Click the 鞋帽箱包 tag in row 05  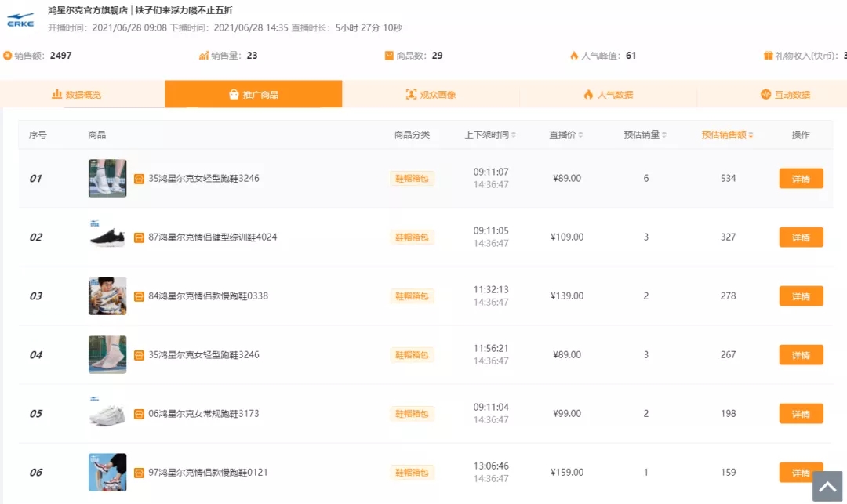(413, 414)
